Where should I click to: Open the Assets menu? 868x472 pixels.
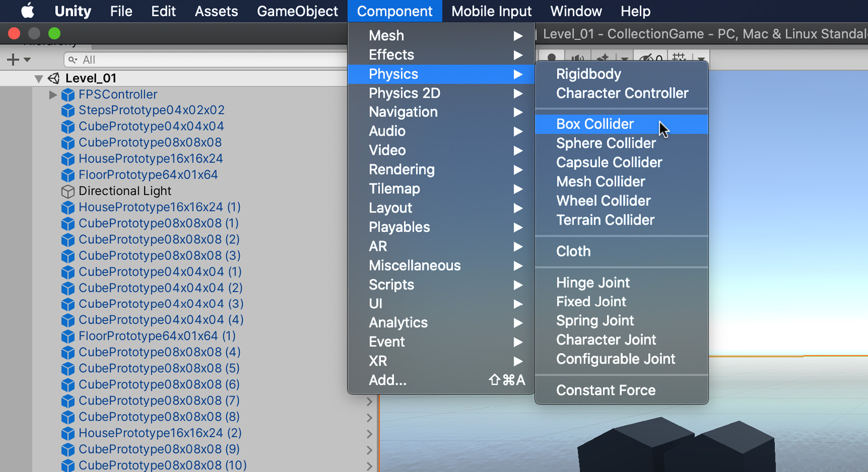(216, 11)
